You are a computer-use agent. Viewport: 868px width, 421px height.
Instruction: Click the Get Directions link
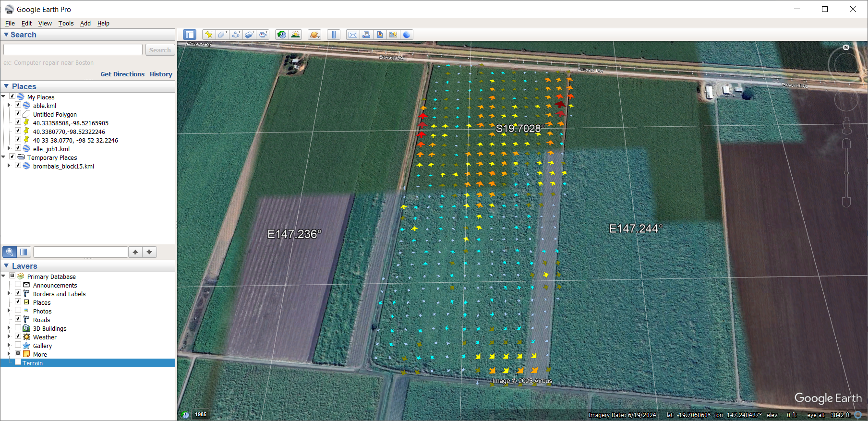point(122,74)
